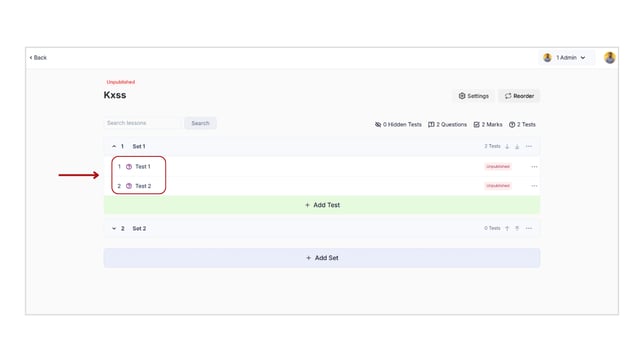Screen dimensions: 644x362
Task: Open Settings for Kxss
Action: (x=474, y=96)
